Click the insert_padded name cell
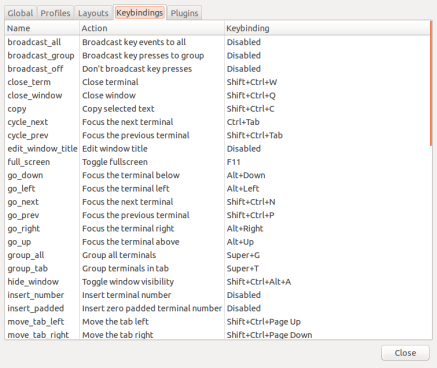This screenshot has width=437, height=368. pos(36,308)
